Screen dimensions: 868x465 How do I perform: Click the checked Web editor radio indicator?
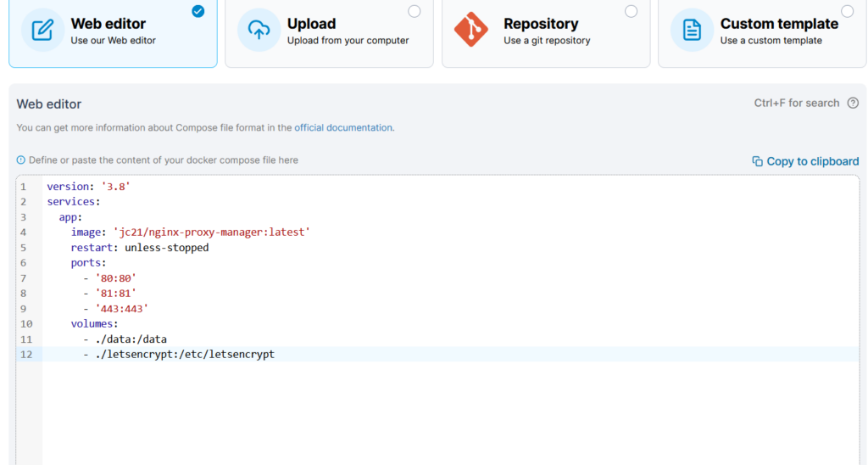coord(198,11)
